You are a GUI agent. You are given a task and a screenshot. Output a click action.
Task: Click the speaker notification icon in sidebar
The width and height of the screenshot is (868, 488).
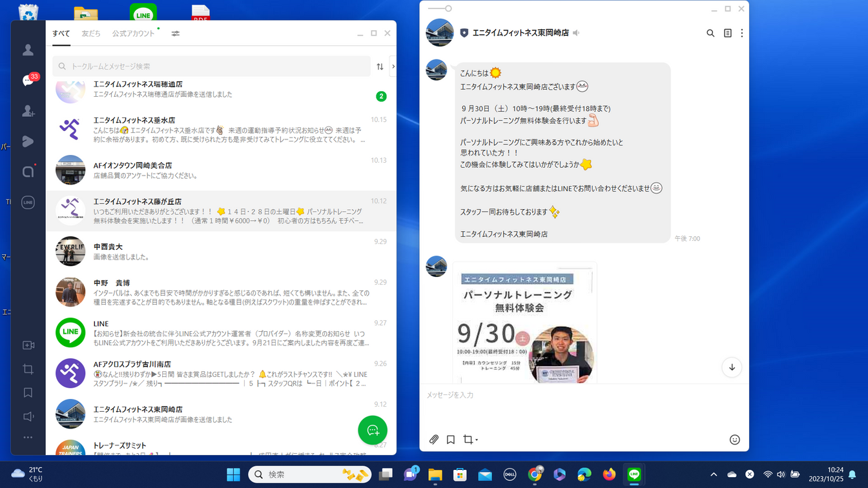point(28,416)
